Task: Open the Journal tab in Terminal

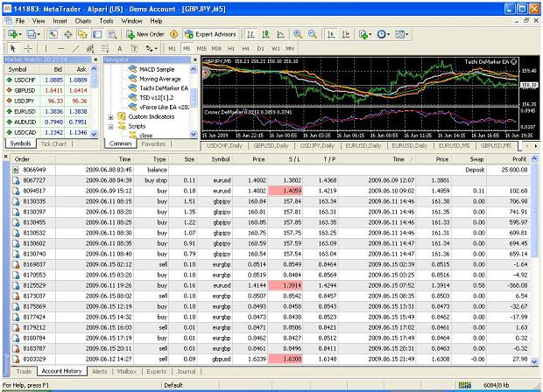Action: (187, 371)
